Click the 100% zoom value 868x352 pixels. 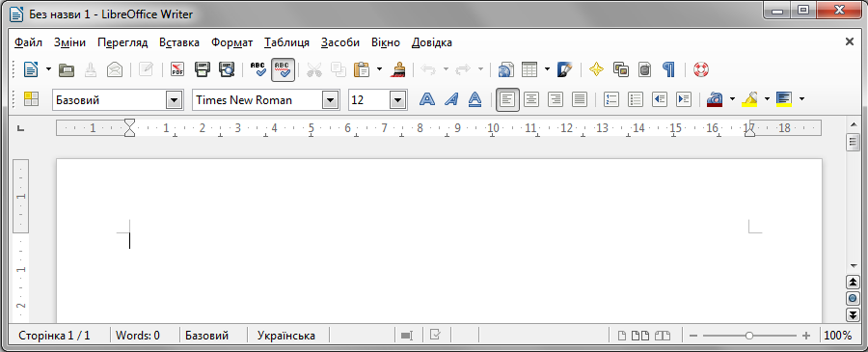(x=838, y=336)
